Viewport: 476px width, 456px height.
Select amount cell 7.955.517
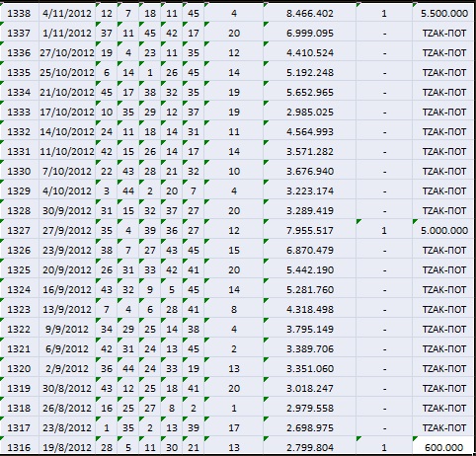310,231
